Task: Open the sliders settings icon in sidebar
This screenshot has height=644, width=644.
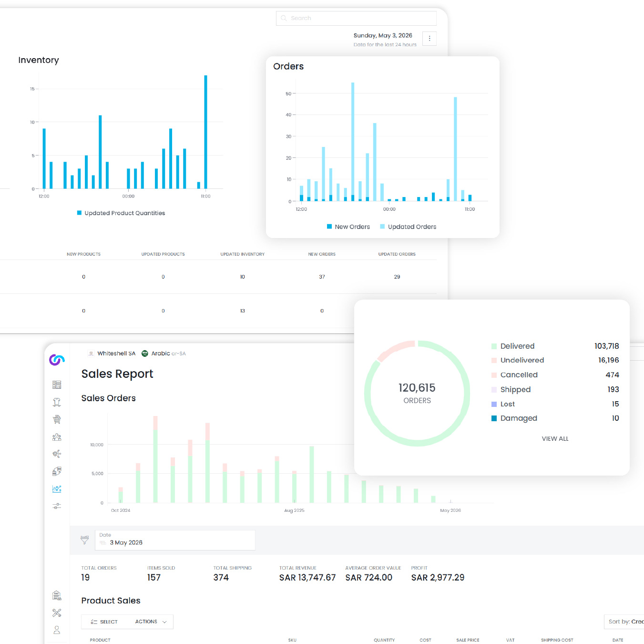Action: [57, 506]
